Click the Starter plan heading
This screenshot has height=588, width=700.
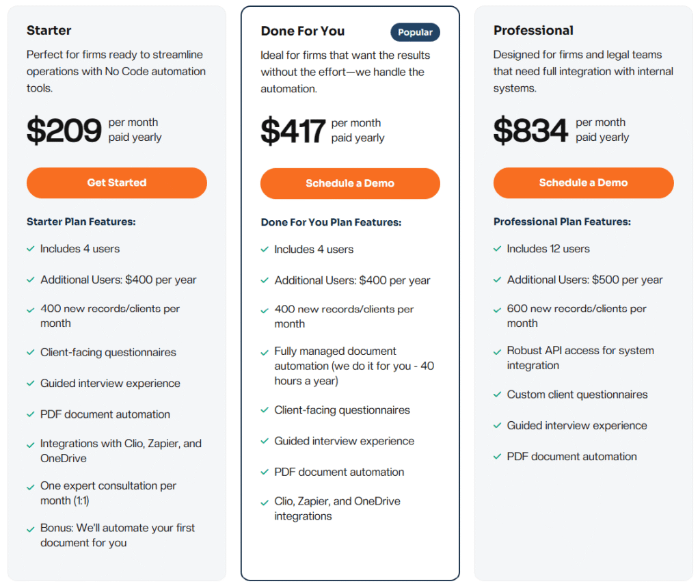pyautogui.click(x=49, y=30)
